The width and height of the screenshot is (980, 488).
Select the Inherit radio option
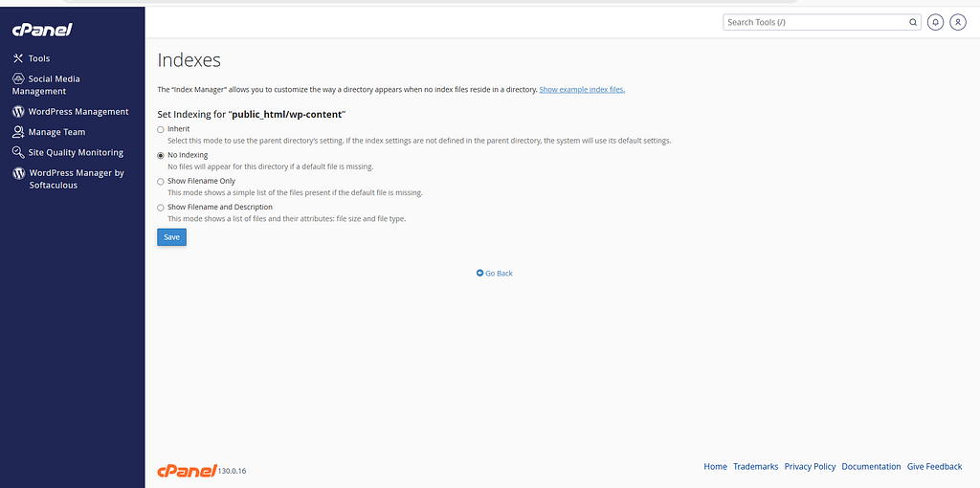[x=161, y=129]
